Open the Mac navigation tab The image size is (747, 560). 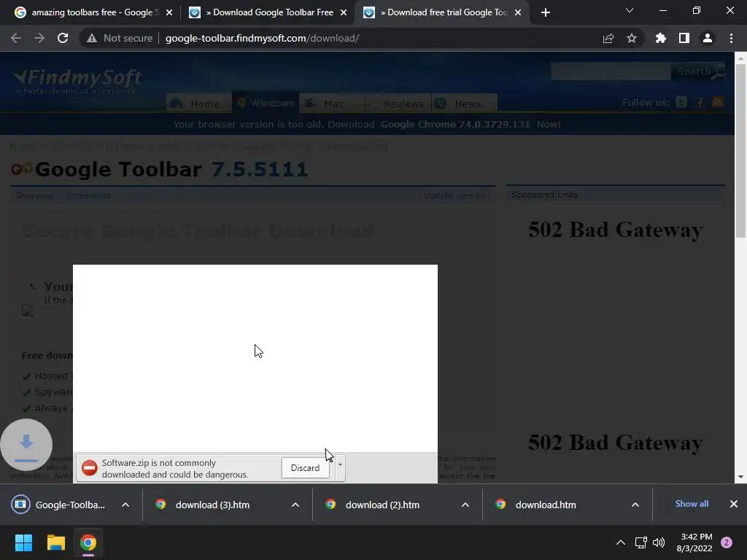pyautogui.click(x=332, y=104)
